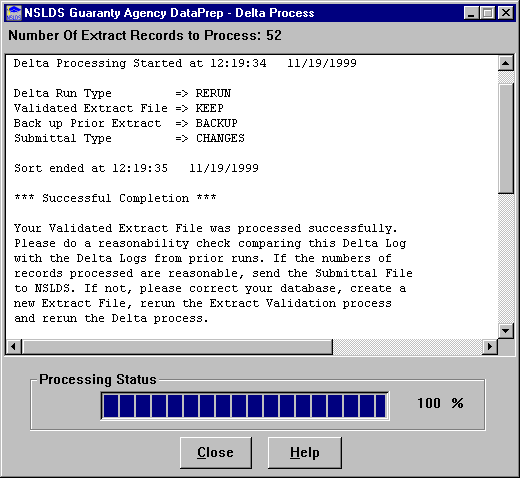
Task: Select the "Back up Prior Extract => BACKUP" line
Action: [x=126, y=123]
